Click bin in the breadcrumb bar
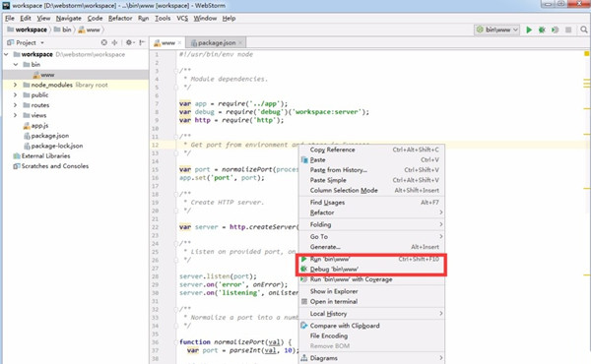Viewport: 591px width, 364px height. coord(63,30)
